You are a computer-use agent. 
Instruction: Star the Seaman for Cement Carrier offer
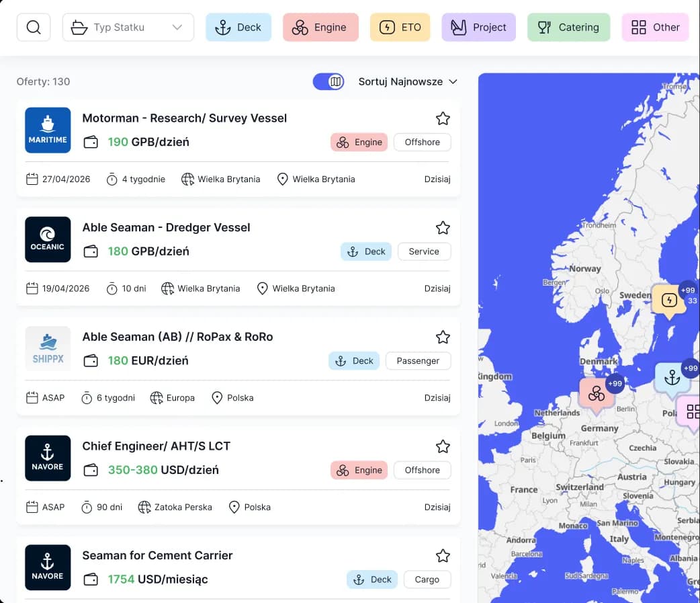(443, 556)
